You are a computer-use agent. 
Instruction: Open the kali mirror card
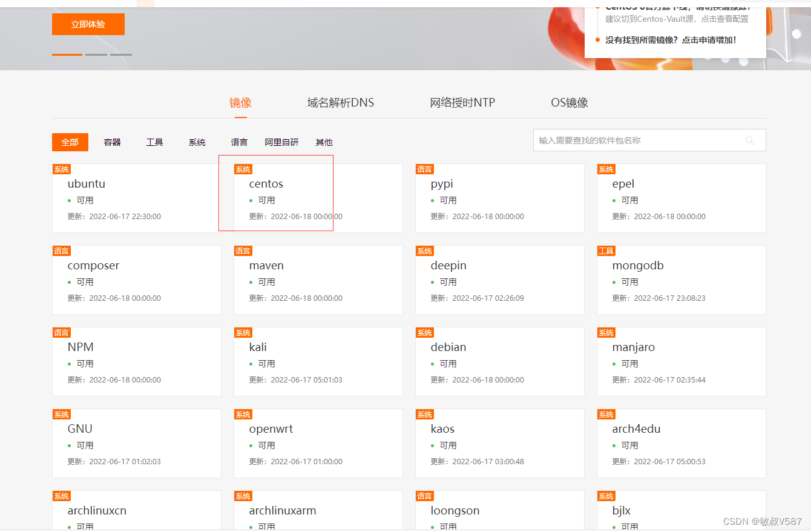pyautogui.click(x=318, y=361)
